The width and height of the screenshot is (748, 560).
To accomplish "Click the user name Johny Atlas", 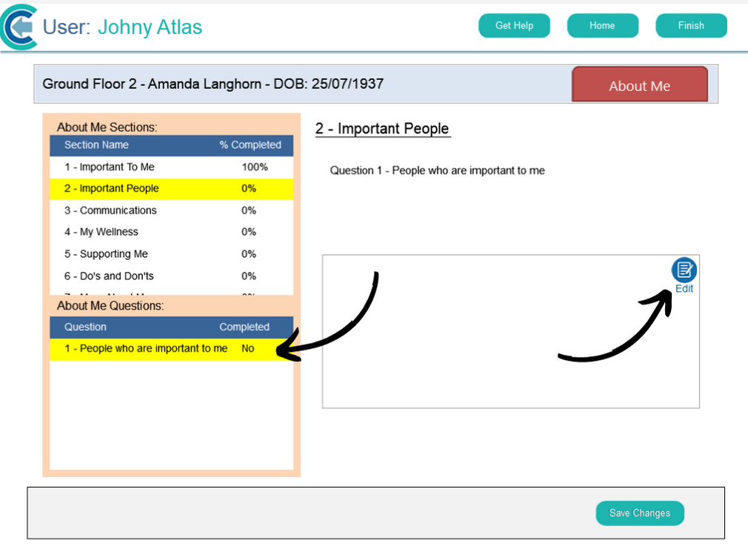I will [150, 27].
